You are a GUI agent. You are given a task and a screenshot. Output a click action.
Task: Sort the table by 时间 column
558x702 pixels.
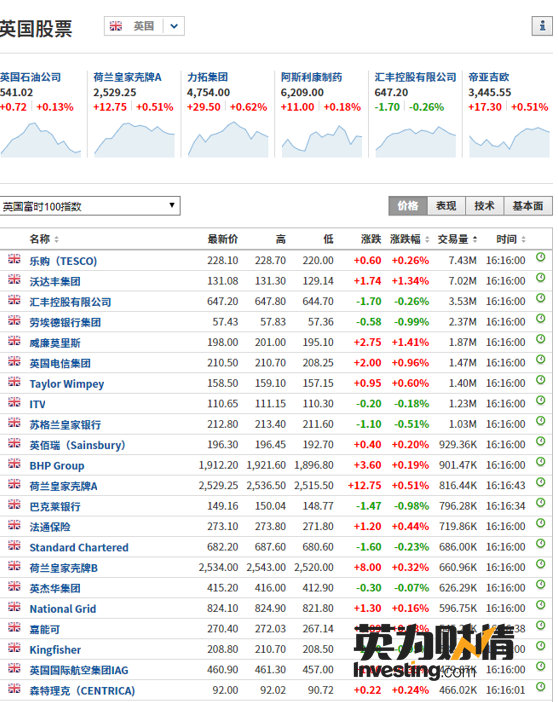pos(511,239)
